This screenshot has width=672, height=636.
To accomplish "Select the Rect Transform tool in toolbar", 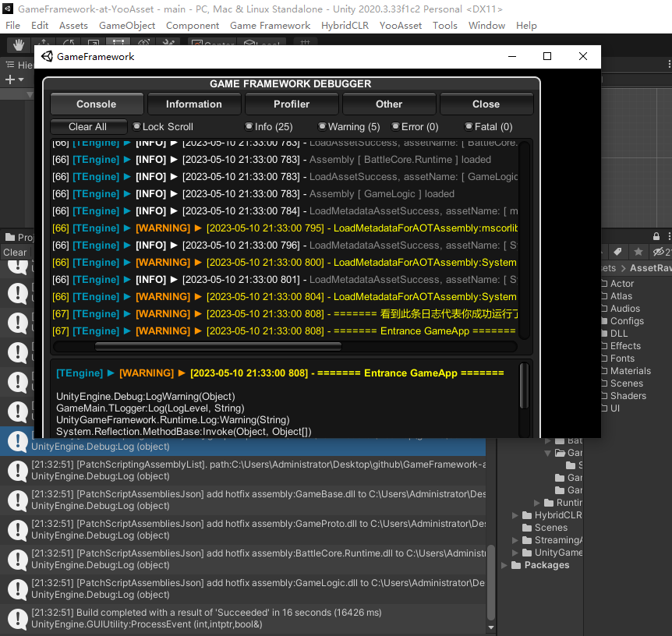I will tap(118, 43).
